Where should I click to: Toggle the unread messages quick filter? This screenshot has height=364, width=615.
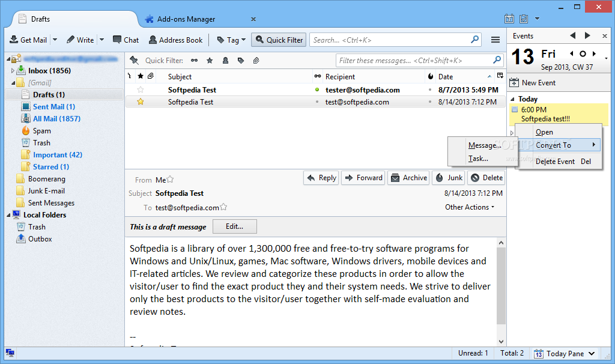(194, 61)
